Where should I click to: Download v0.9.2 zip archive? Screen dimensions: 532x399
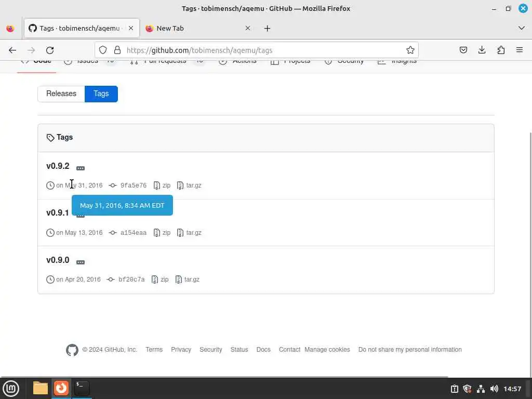(162, 185)
